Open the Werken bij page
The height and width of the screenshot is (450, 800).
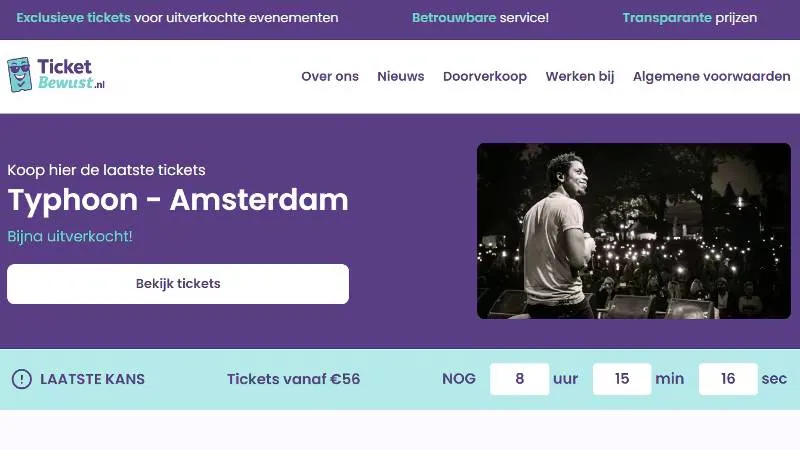[x=580, y=77]
